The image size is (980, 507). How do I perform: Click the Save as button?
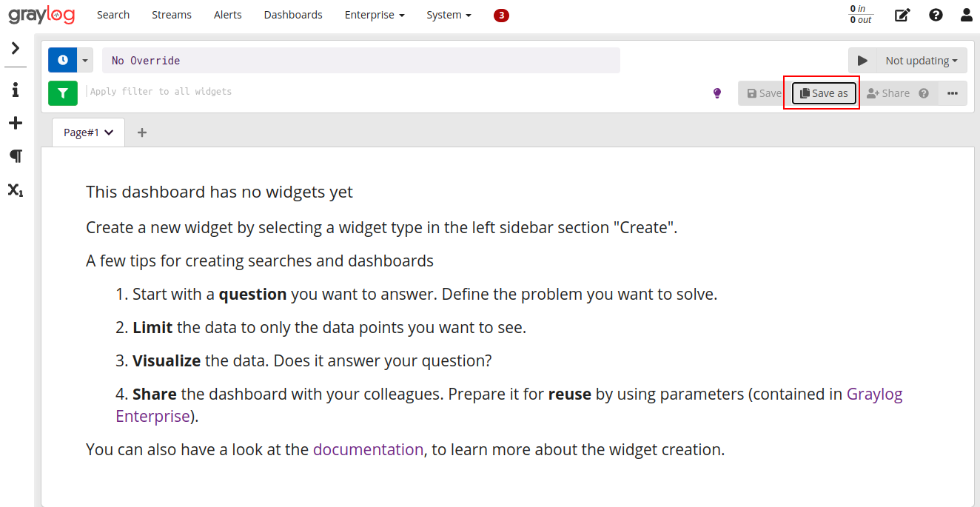pos(824,93)
